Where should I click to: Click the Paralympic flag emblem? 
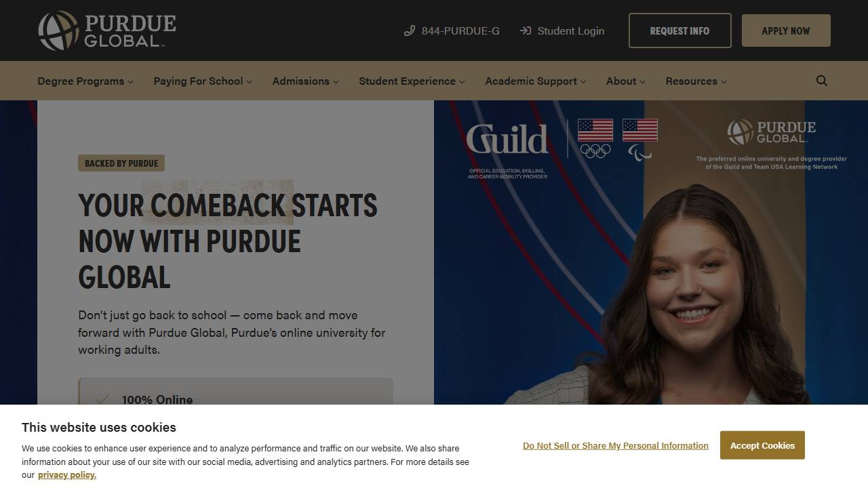[640, 138]
